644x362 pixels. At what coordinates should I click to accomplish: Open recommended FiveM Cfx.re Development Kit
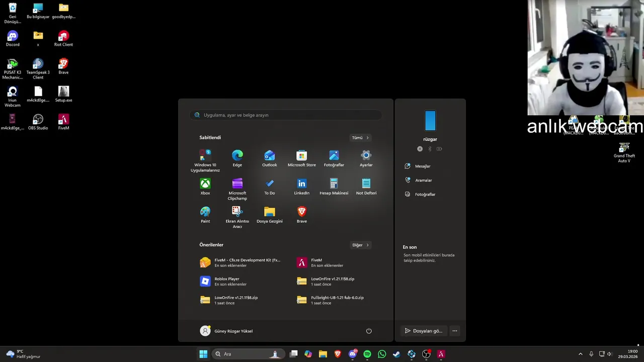pyautogui.click(x=242, y=262)
